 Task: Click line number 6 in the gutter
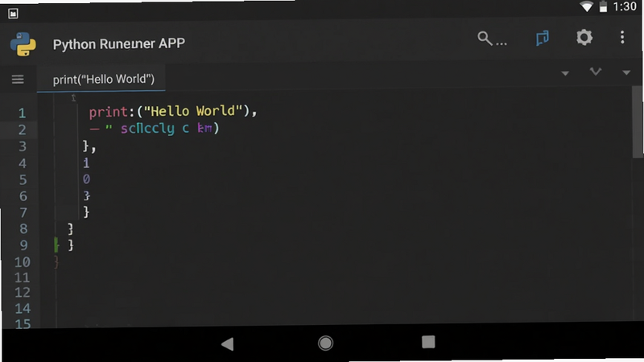coord(23,196)
